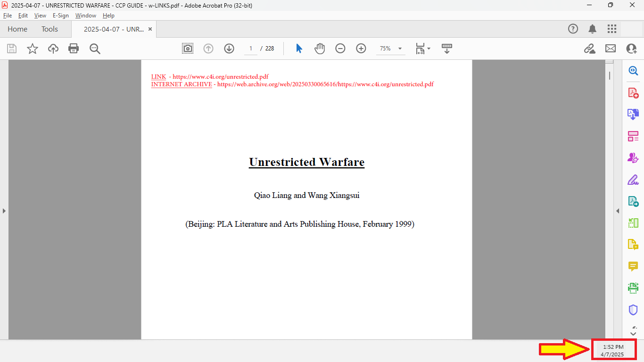Image resolution: width=644 pixels, height=362 pixels.
Task: Open the Fill & Sign pen tool
Action: point(633,180)
